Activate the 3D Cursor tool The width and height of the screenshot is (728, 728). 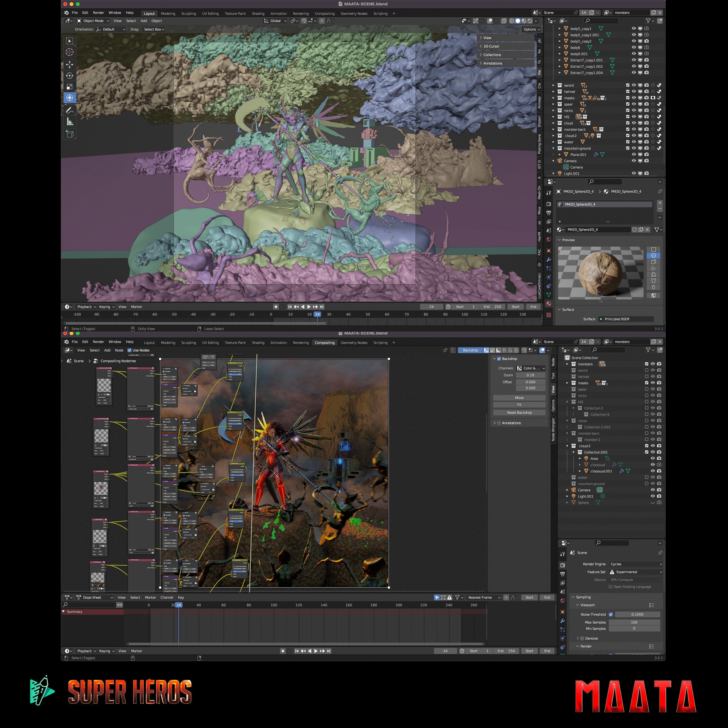pos(70,52)
